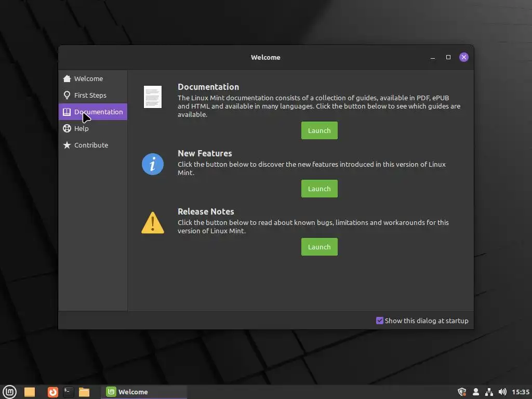Open the Terminal from the panel
Viewport: 532px width, 399px height.
pyautogui.click(x=69, y=392)
